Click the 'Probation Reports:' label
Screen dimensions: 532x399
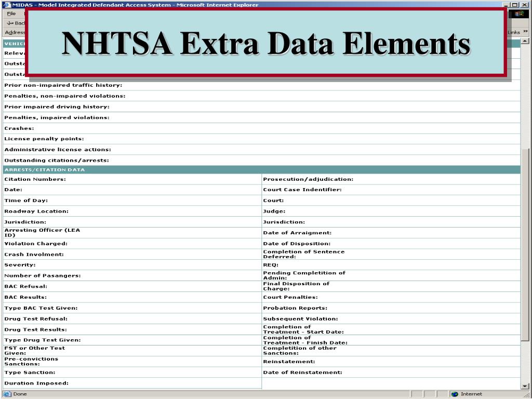pyautogui.click(x=295, y=308)
